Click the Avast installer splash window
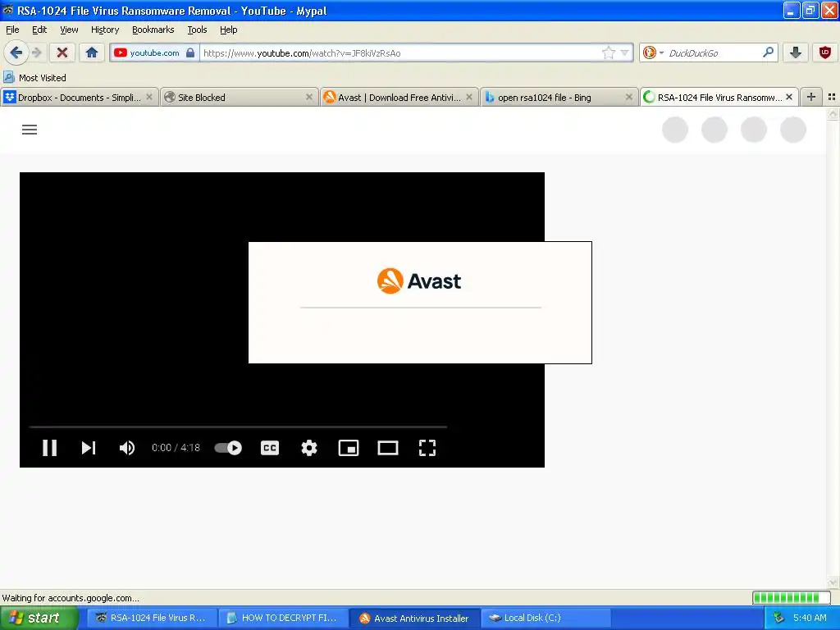The height and width of the screenshot is (630, 840). coord(420,303)
